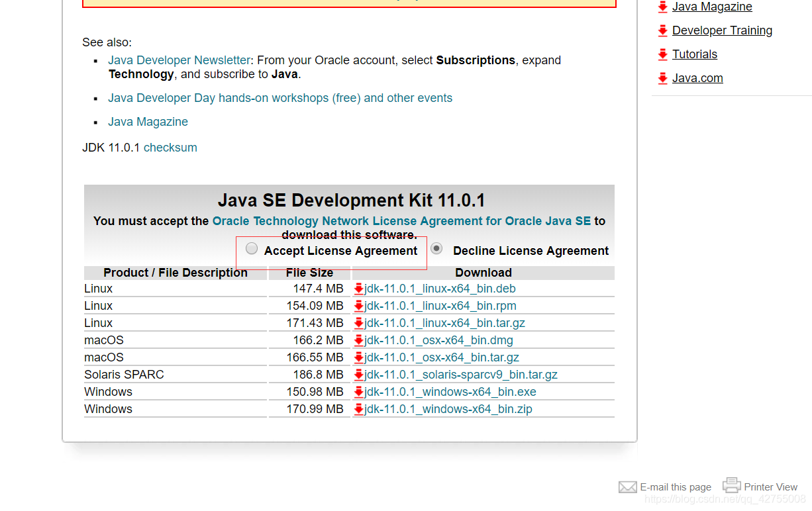Click the 'Java SE Development Kit 11.0.1' heading

(x=352, y=200)
